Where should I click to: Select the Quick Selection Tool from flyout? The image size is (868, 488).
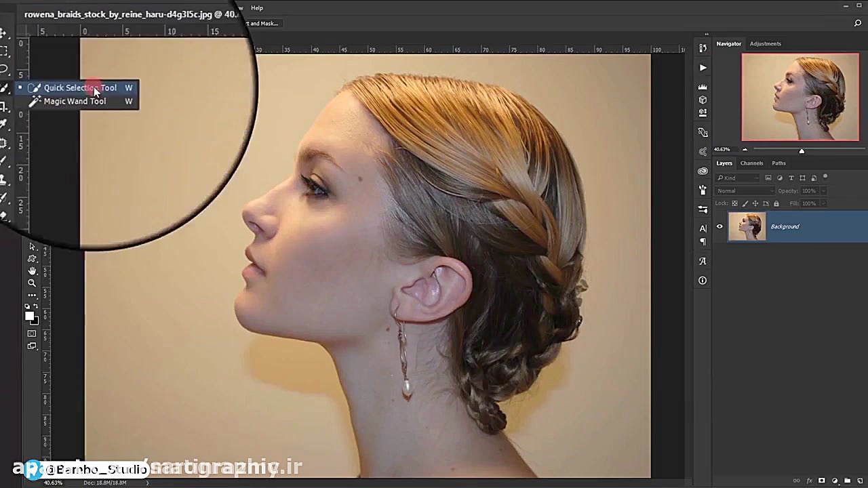click(x=80, y=87)
